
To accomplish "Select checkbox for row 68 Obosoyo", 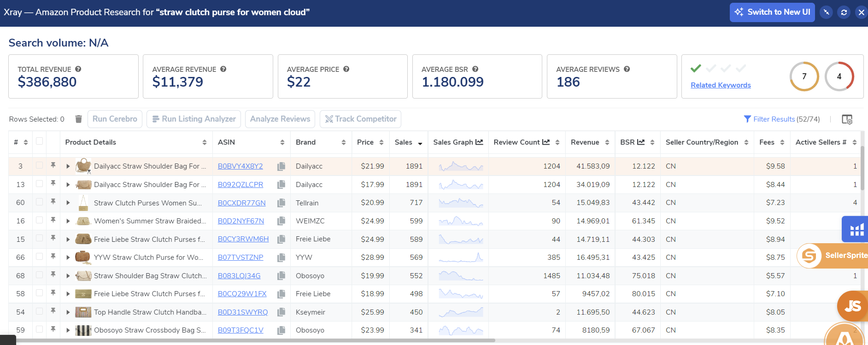I will [x=40, y=275].
